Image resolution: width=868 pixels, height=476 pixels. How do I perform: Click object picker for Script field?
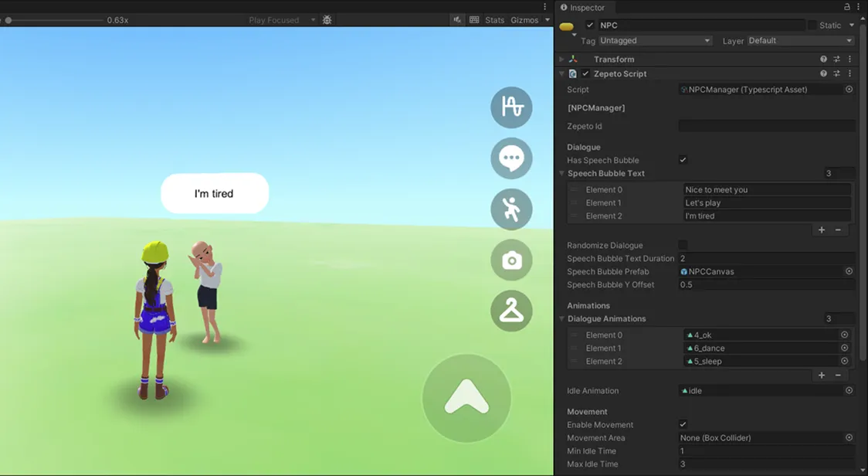coord(849,89)
